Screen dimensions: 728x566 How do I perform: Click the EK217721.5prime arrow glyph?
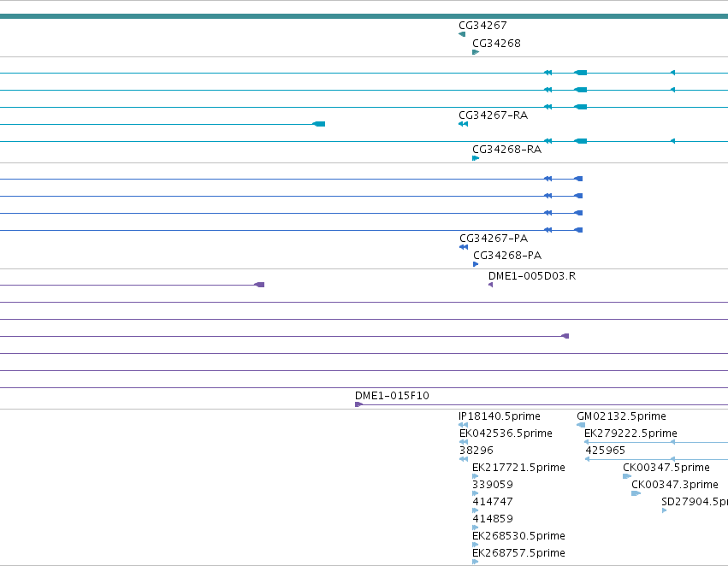click(x=476, y=476)
